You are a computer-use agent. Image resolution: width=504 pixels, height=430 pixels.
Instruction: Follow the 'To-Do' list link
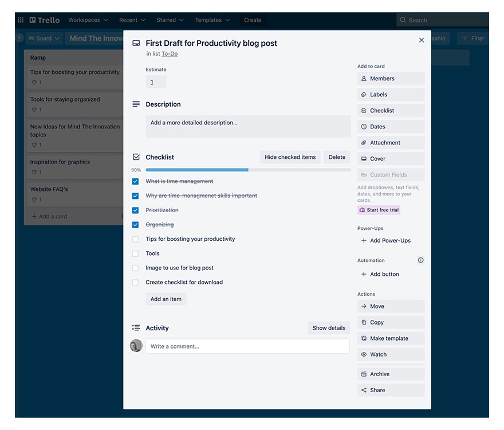[170, 54]
